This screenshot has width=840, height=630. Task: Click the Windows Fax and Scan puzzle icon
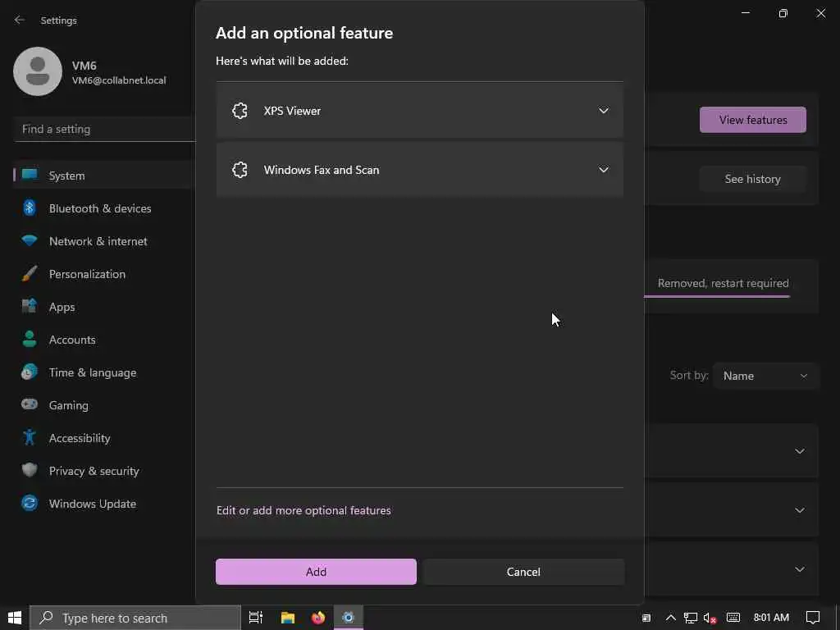click(240, 170)
